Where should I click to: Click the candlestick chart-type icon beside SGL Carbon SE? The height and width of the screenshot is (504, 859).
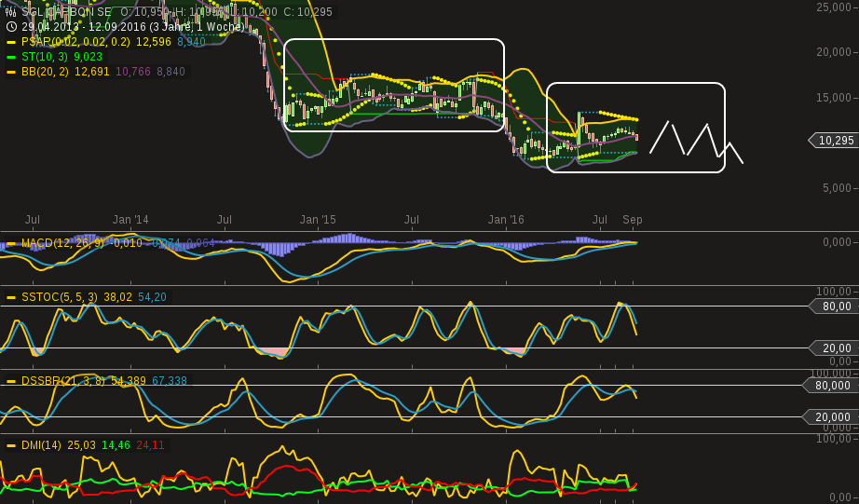point(10,12)
